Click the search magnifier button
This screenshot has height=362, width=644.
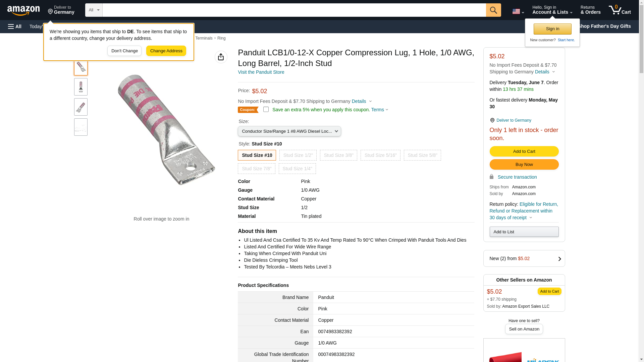(x=493, y=10)
